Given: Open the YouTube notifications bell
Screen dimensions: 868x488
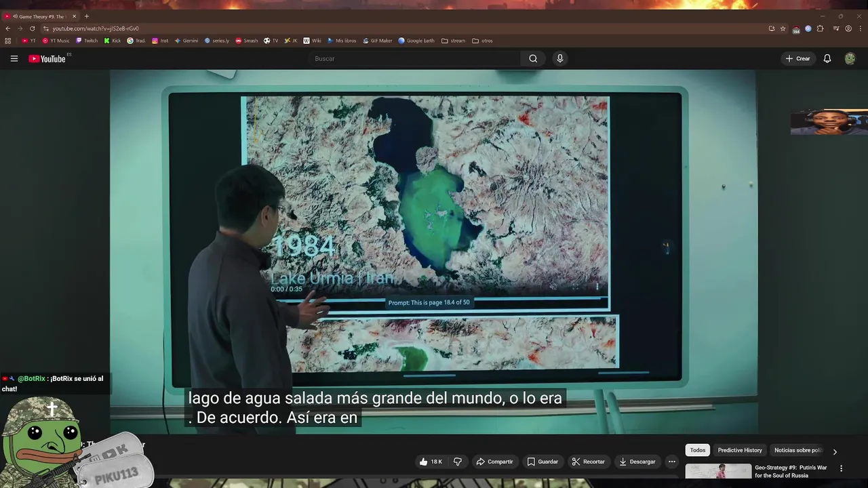Looking at the screenshot, I should tap(827, 58).
